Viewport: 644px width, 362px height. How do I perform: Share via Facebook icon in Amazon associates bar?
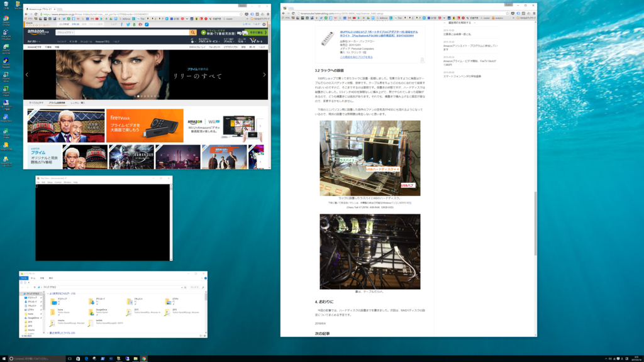[x=122, y=25]
